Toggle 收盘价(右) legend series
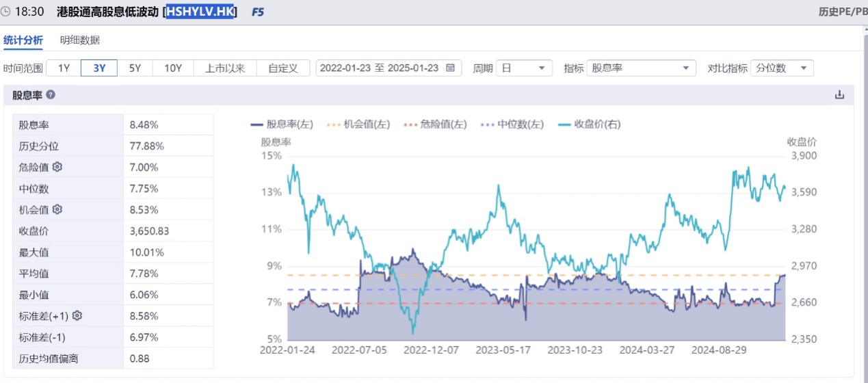This screenshot has height=383, width=868. pos(589,124)
